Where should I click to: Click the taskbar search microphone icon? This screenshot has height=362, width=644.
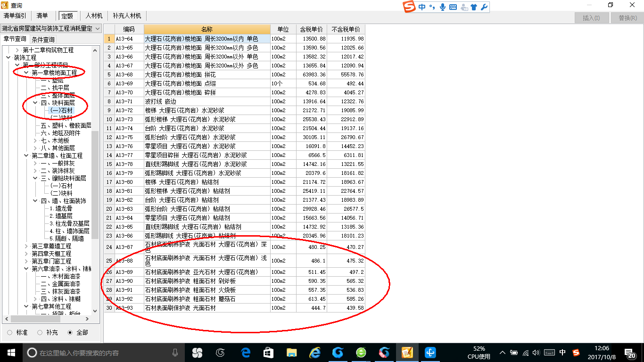point(175,353)
